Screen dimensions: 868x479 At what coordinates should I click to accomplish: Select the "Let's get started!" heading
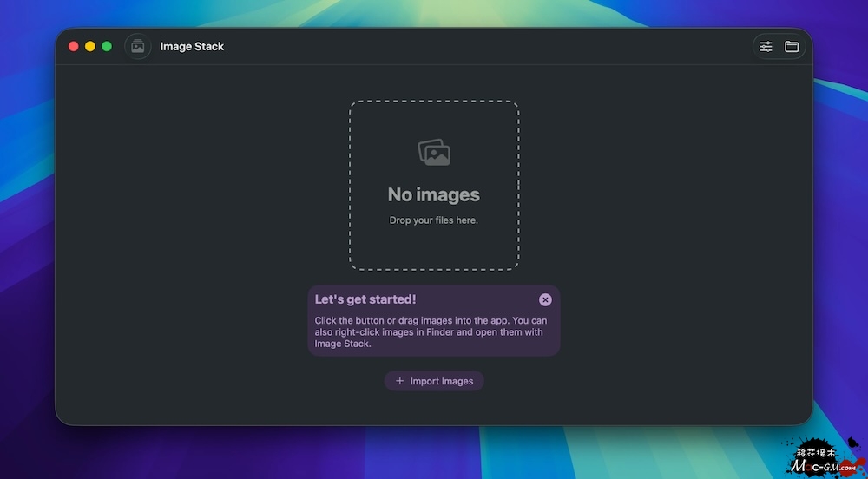point(365,299)
